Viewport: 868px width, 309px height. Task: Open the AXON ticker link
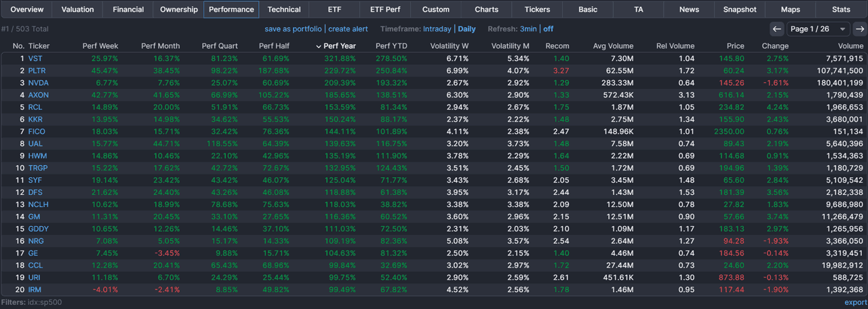(x=38, y=95)
